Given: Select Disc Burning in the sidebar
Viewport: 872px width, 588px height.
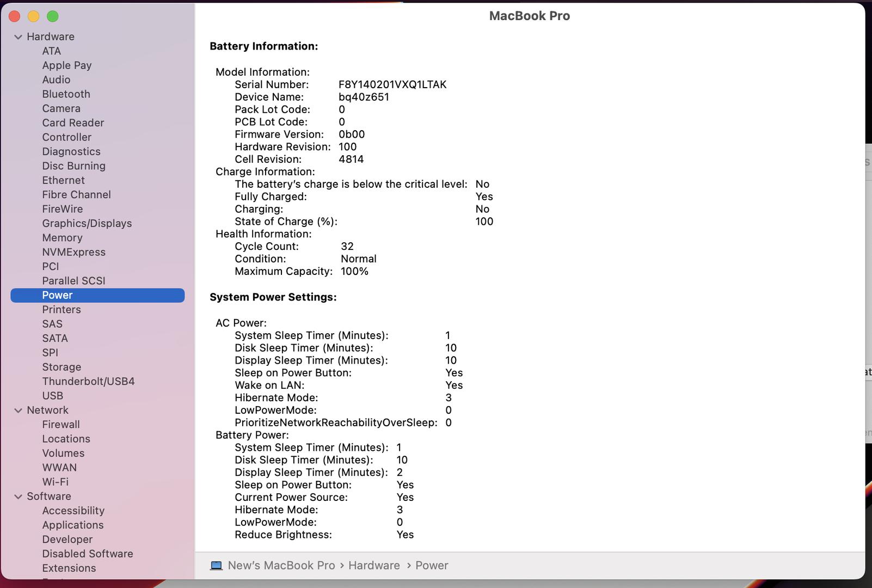Looking at the screenshot, I should click(x=74, y=166).
